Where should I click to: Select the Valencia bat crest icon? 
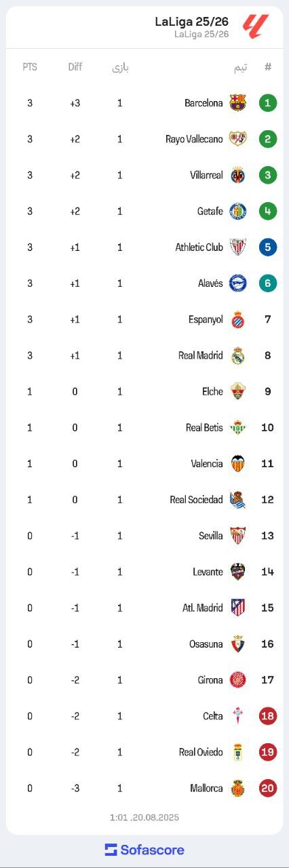pyautogui.click(x=237, y=464)
